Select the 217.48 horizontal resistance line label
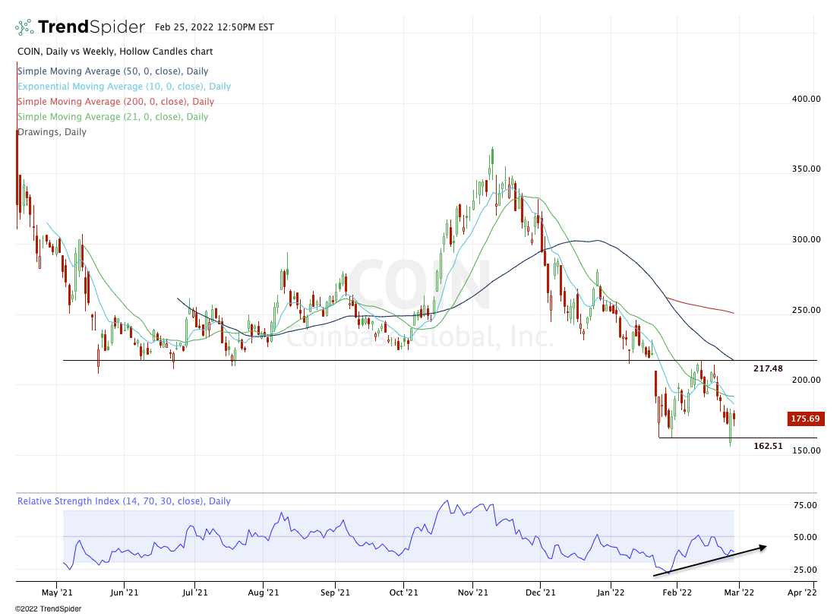Screen dimensions: 840x616 pyautogui.click(x=768, y=368)
